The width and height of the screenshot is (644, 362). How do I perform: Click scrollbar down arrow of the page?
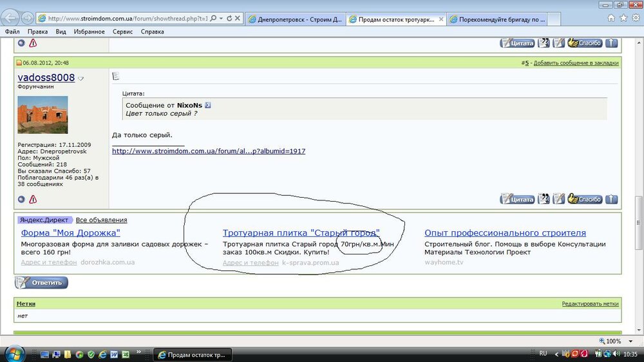click(639, 330)
